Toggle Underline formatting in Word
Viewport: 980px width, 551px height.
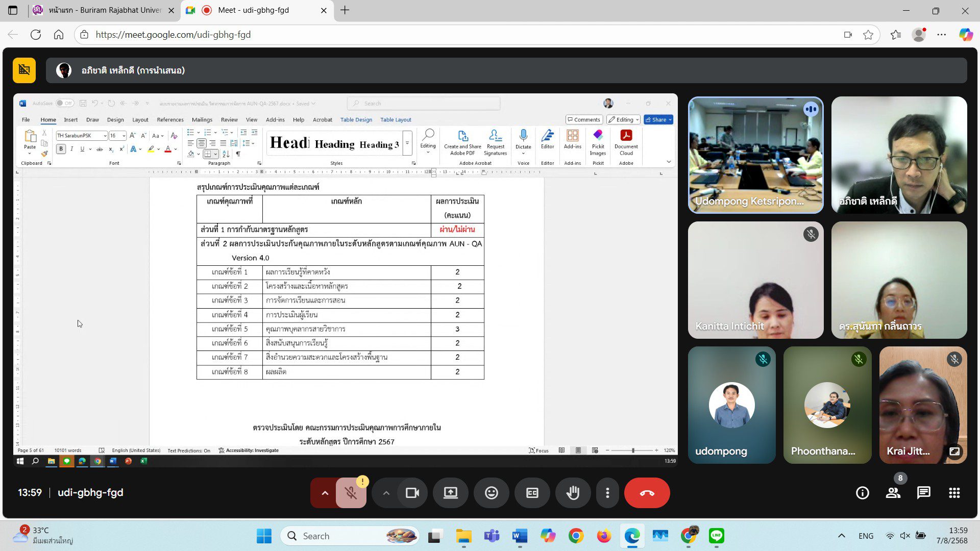82,149
